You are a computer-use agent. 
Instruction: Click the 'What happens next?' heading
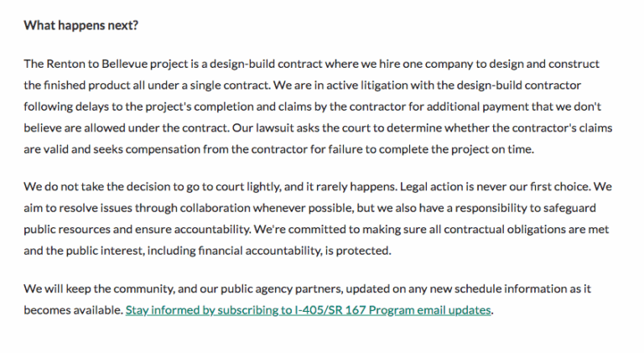tap(81, 25)
